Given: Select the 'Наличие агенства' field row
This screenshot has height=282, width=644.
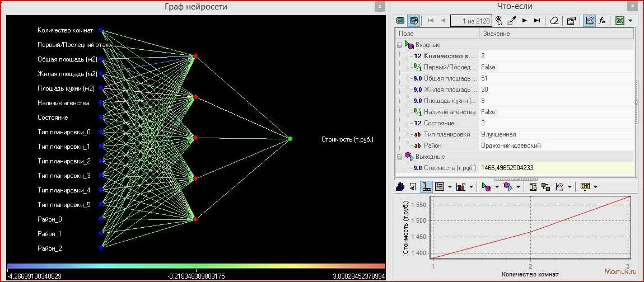Looking at the screenshot, I should click(515, 112).
